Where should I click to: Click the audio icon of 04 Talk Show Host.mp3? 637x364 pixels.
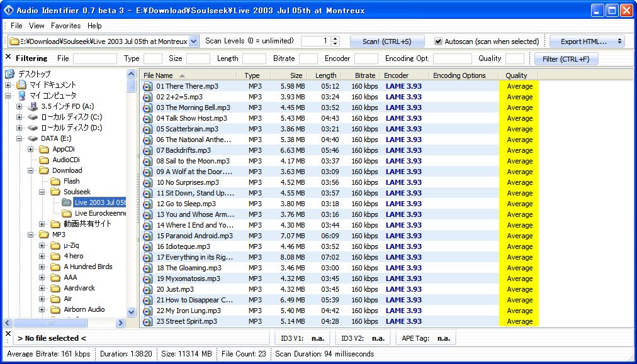[x=147, y=118]
